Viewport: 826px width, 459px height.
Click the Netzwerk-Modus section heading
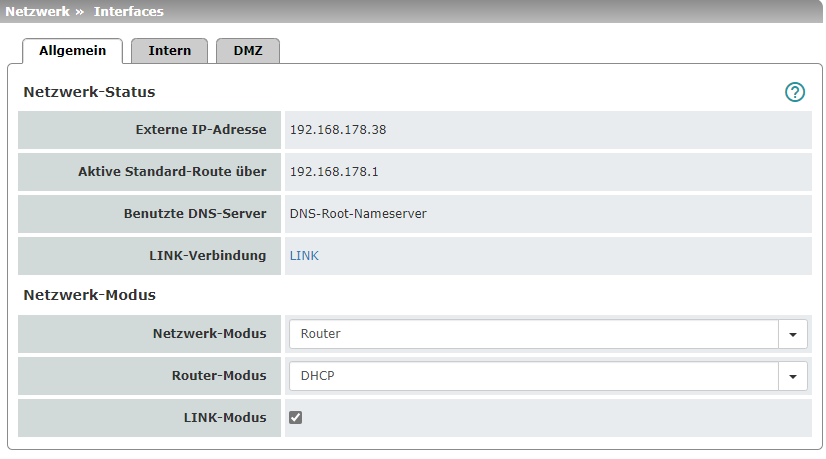point(90,295)
